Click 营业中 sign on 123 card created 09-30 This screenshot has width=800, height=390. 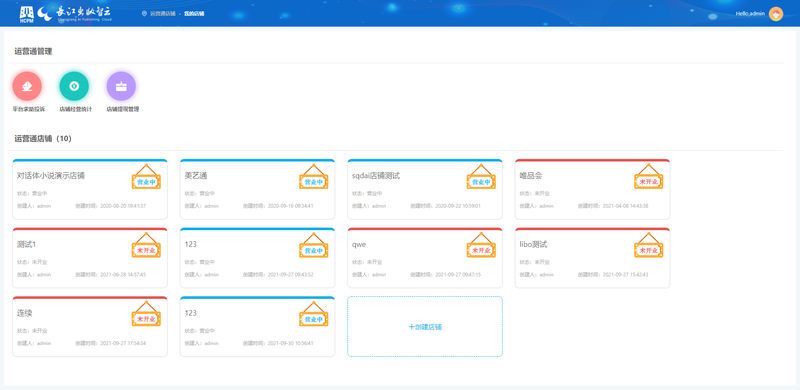click(x=314, y=314)
